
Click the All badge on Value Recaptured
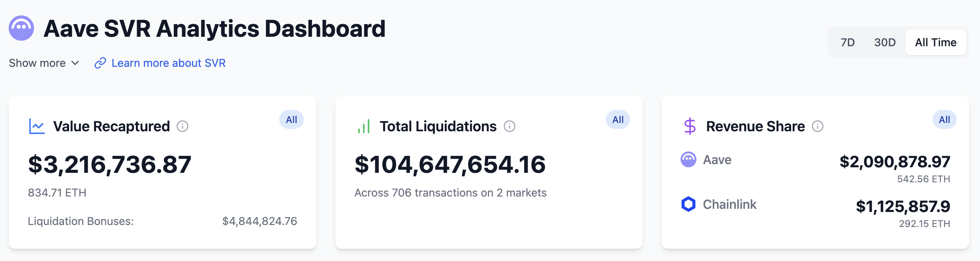pos(292,119)
